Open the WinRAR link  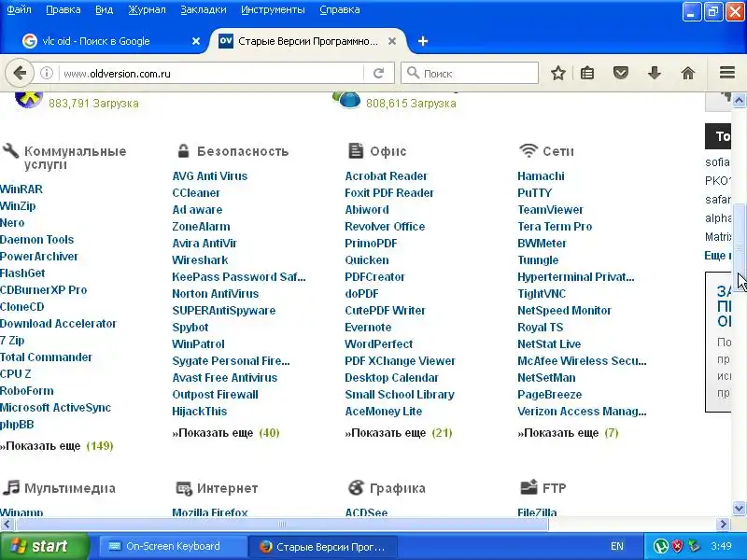click(x=21, y=189)
